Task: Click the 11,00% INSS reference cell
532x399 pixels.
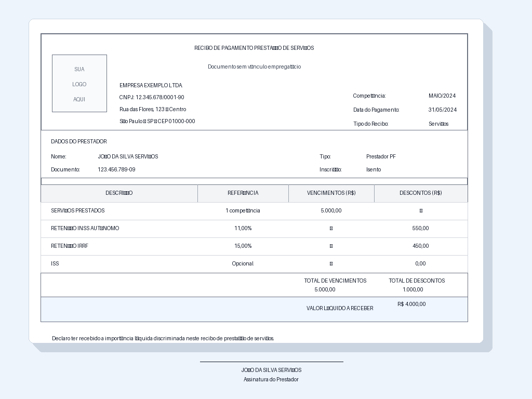Action: coord(243,229)
